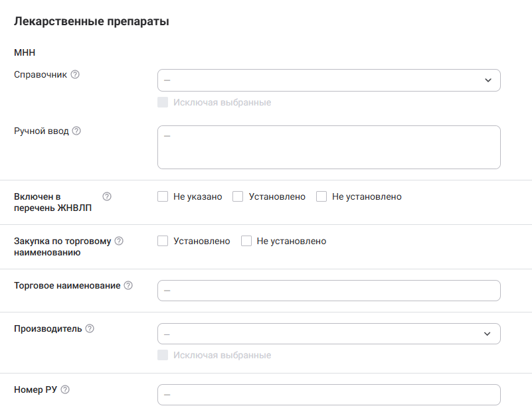Open help for Закупка по торговому наименованию
The image size is (532, 414).
click(119, 241)
